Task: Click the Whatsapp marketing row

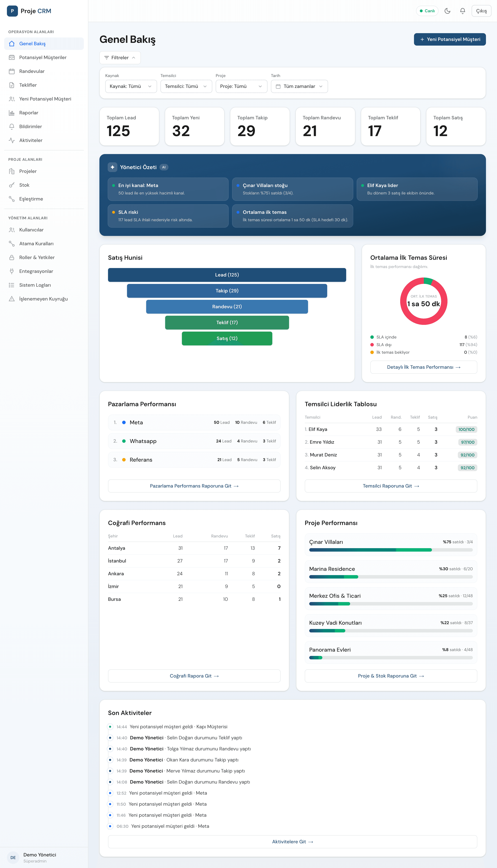Action: point(194,441)
